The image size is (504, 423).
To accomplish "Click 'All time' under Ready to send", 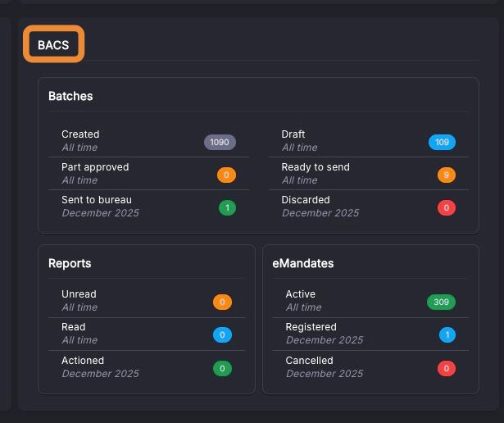I will [300, 180].
